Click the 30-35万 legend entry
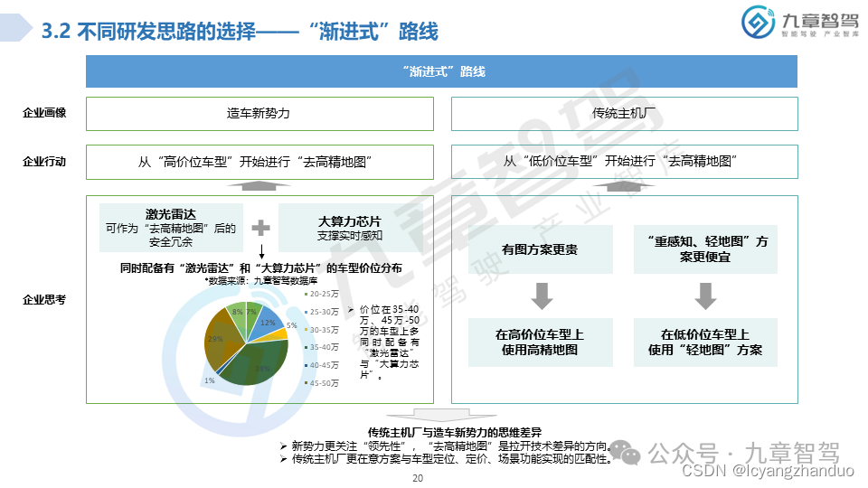Screen dimensions: 868x488 click(321, 330)
